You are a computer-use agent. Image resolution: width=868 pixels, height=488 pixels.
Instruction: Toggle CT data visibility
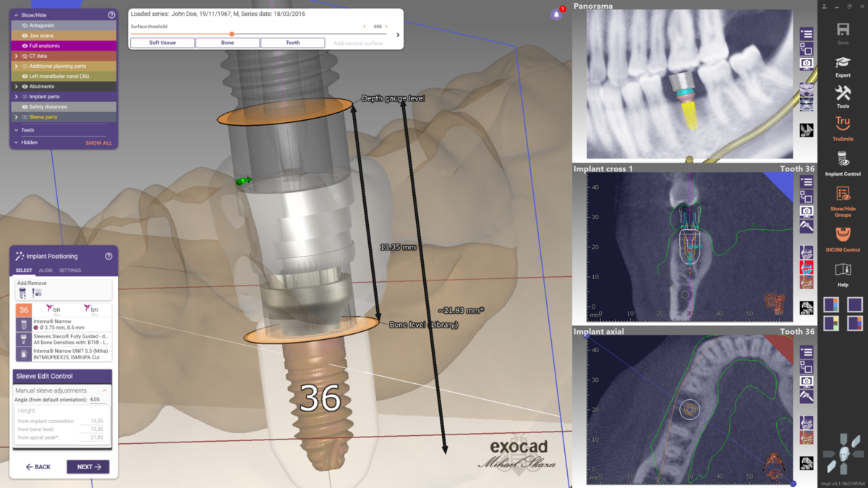25,56
